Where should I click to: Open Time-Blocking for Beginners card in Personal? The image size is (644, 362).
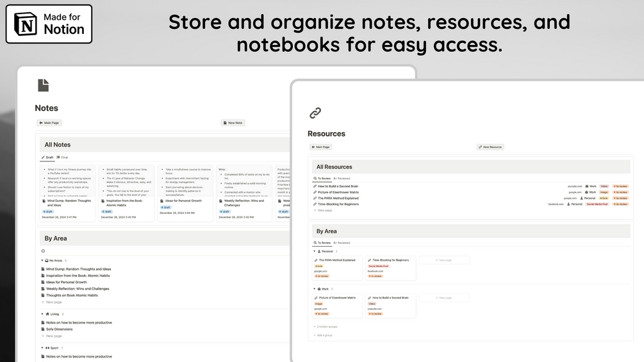point(391,268)
